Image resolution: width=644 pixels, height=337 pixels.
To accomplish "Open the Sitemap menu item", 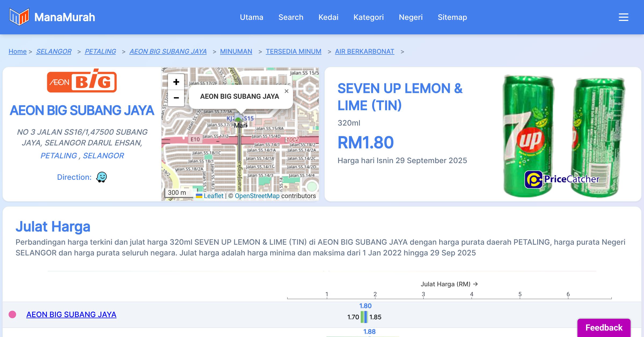I will point(452,17).
